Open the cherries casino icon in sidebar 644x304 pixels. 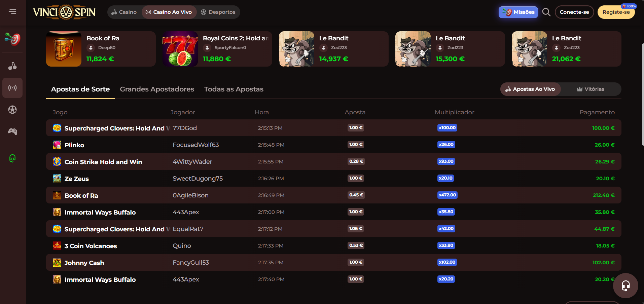pyautogui.click(x=12, y=66)
